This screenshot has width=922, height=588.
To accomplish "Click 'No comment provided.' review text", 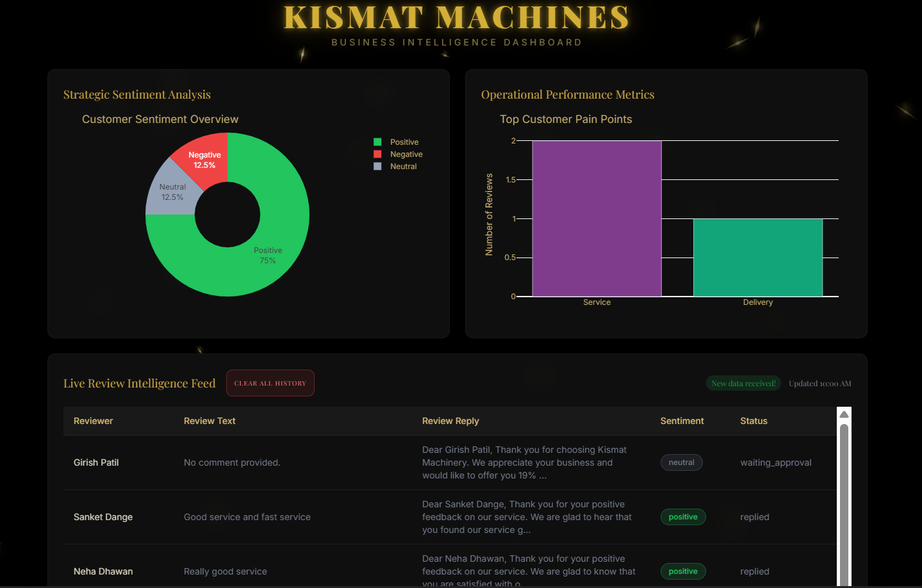I will click(232, 462).
